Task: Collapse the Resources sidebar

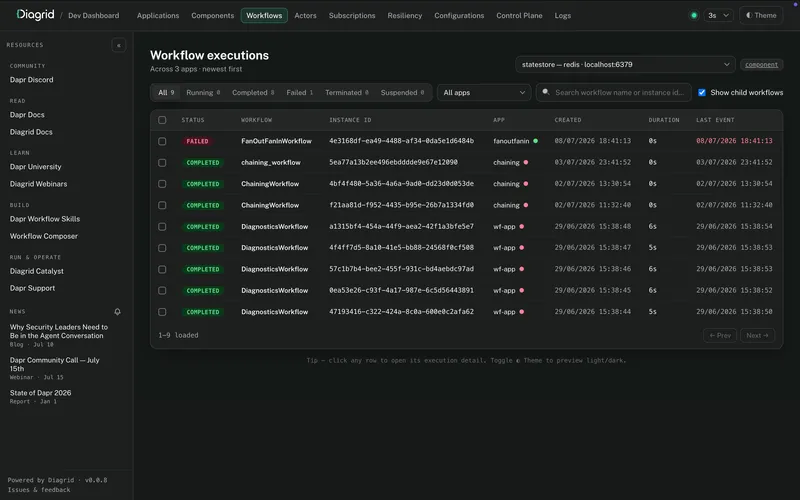Action: 118,45
